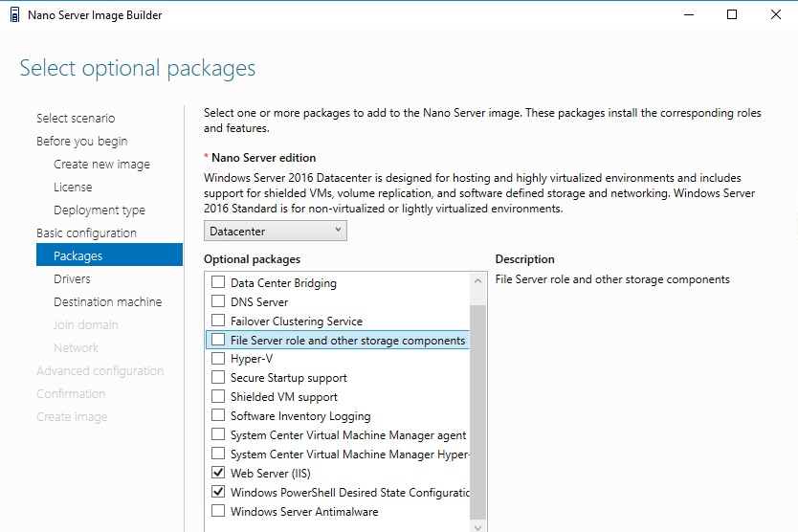
Task: Maximize the Nano Server Image Builder window
Action: pyautogui.click(x=732, y=14)
